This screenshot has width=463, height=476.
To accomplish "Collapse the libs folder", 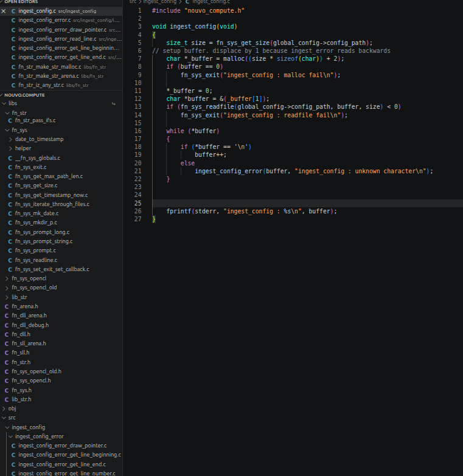I will (x=4, y=103).
